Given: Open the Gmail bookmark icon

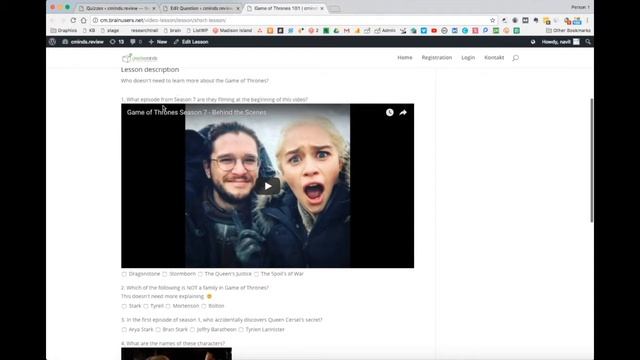Looking at the screenshot, I should (347, 31).
